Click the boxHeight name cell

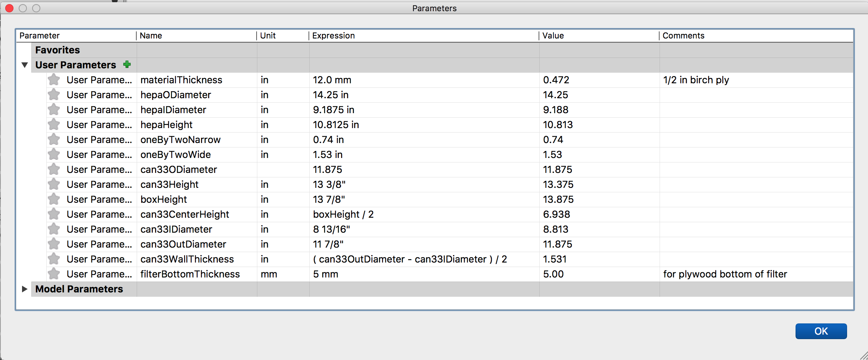pos(197,199)
